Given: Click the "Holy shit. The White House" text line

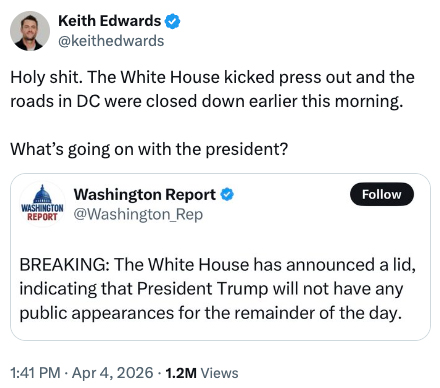Looking at the screenshot, I should (x=212, y=77).
